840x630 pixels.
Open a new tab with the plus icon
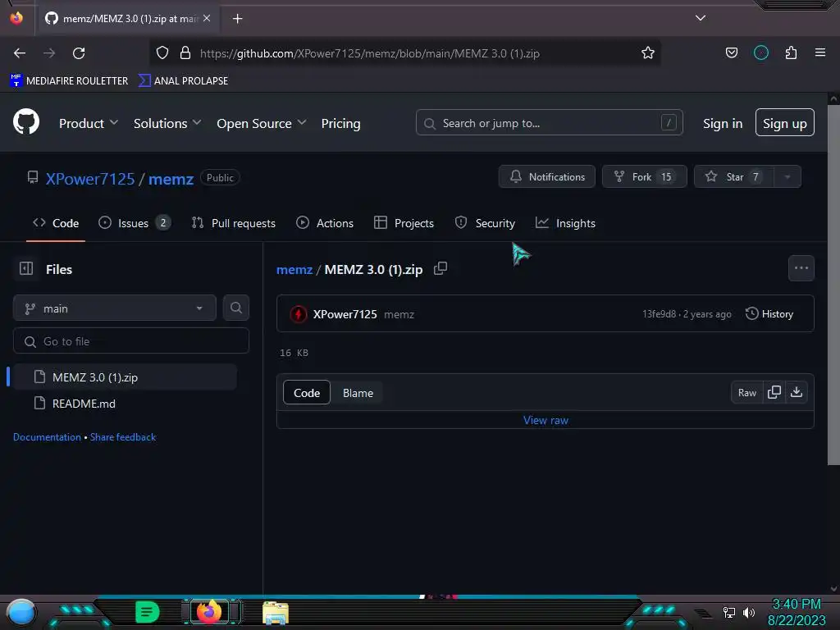tap(237, 19)
